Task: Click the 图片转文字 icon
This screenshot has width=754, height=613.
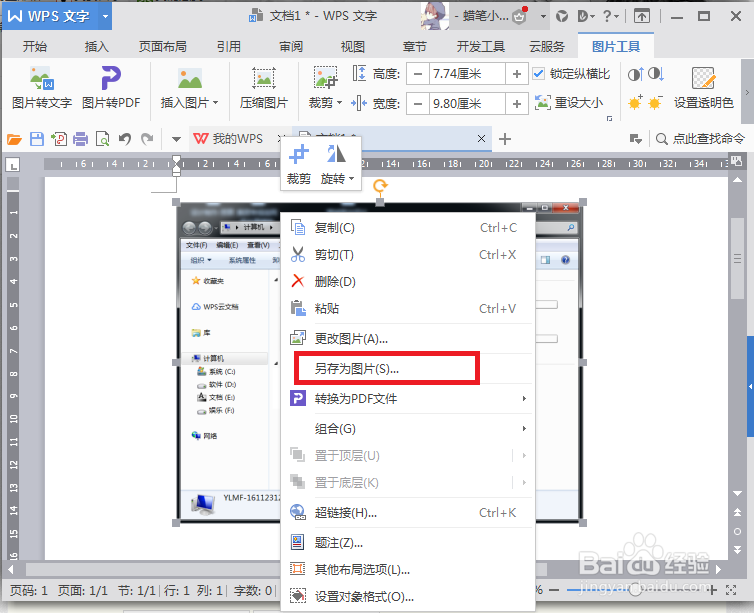Action: pos(41,78)
